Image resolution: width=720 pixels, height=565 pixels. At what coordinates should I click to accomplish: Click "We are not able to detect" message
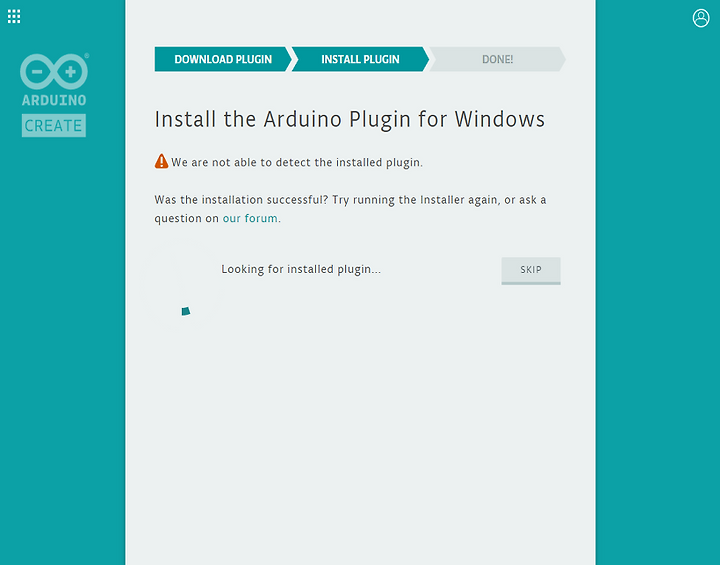[297, 163]
